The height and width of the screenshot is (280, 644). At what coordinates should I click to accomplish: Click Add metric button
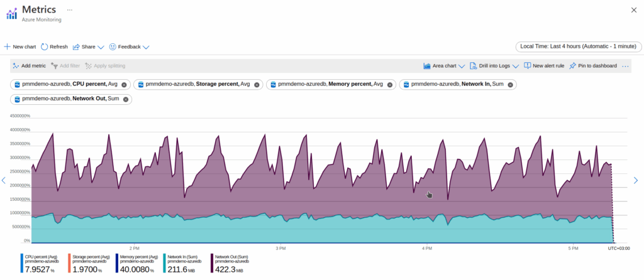[x=29, y=66]
